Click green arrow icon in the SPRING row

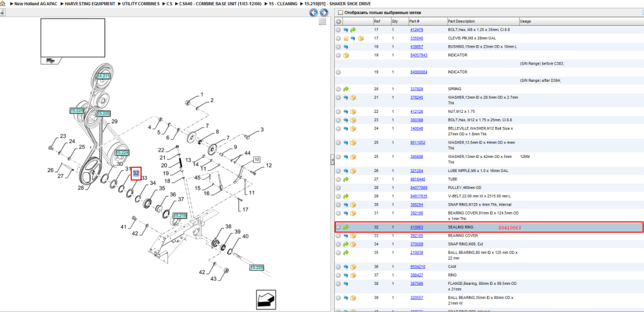(346, 89)
